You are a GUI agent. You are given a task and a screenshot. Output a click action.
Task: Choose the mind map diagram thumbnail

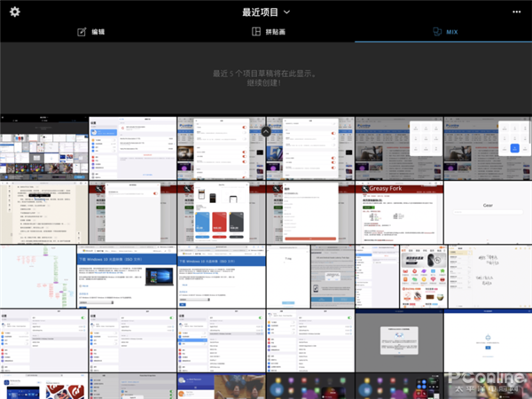click(x=43, y=276)
